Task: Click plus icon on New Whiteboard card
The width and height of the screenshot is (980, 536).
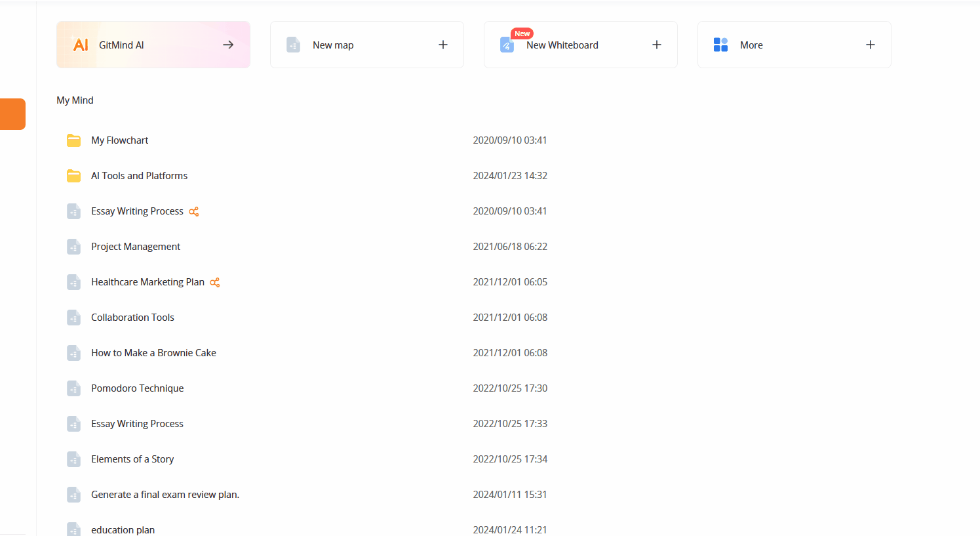Action: [x=657, y=45]
